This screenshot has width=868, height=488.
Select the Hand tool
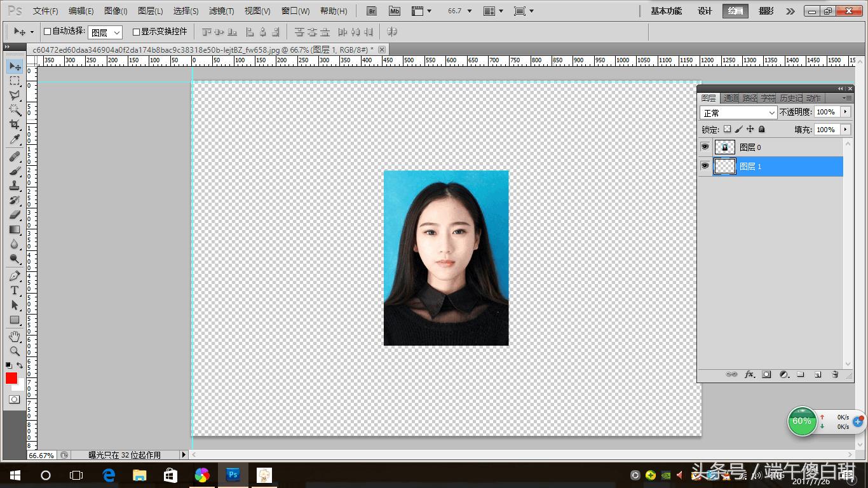14,336
